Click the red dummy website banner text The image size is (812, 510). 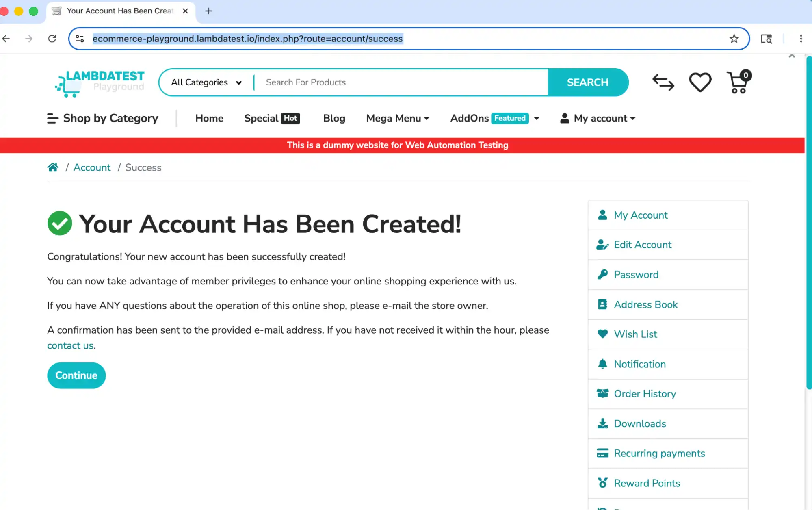tap(397, 145)
